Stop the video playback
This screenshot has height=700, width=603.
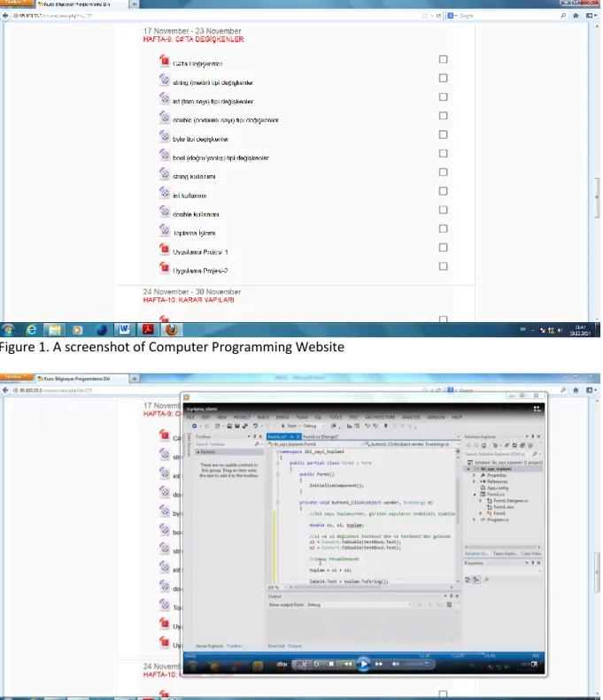pos(331,665)
